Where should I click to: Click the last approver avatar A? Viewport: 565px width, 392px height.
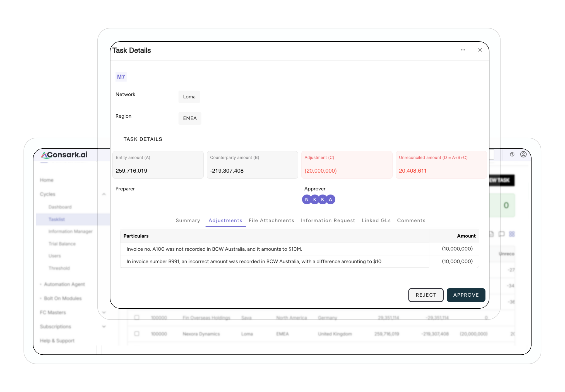[331, 199]
